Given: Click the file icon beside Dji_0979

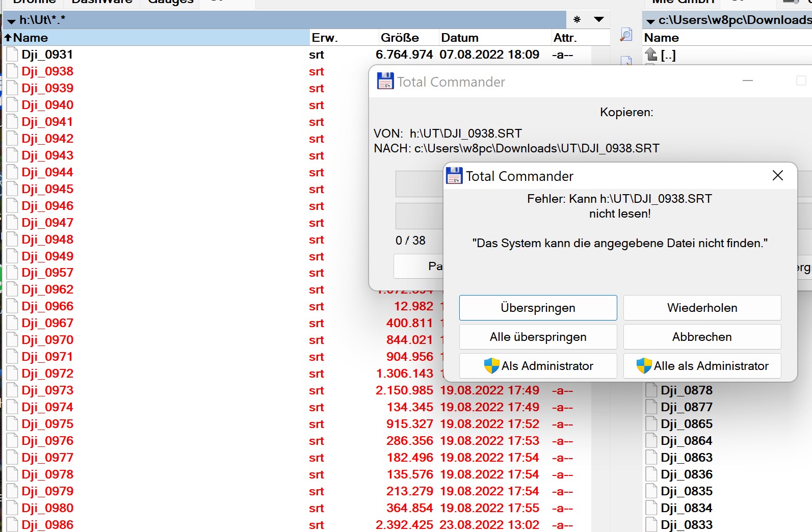Looking at the screenshot, I should coord(12,491).
